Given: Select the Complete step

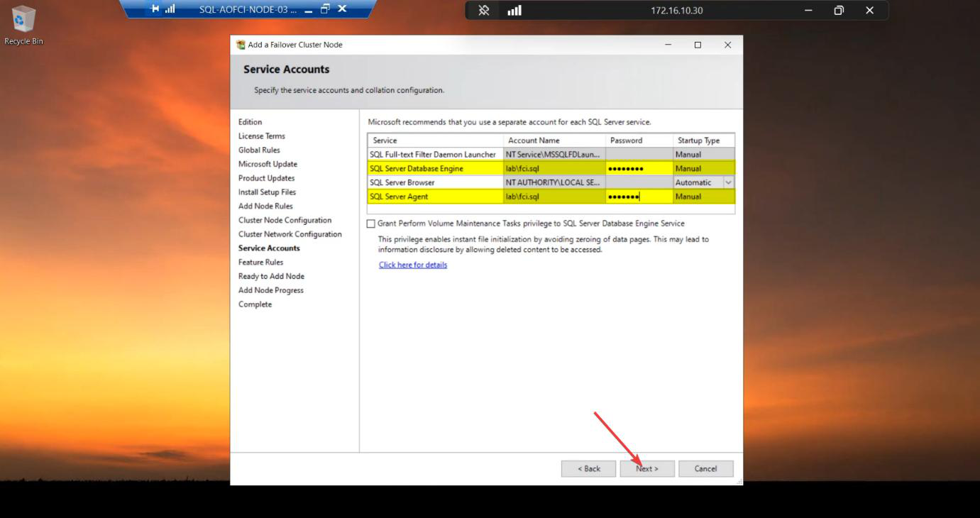Looking at the screenshot, I should [255, 304].
